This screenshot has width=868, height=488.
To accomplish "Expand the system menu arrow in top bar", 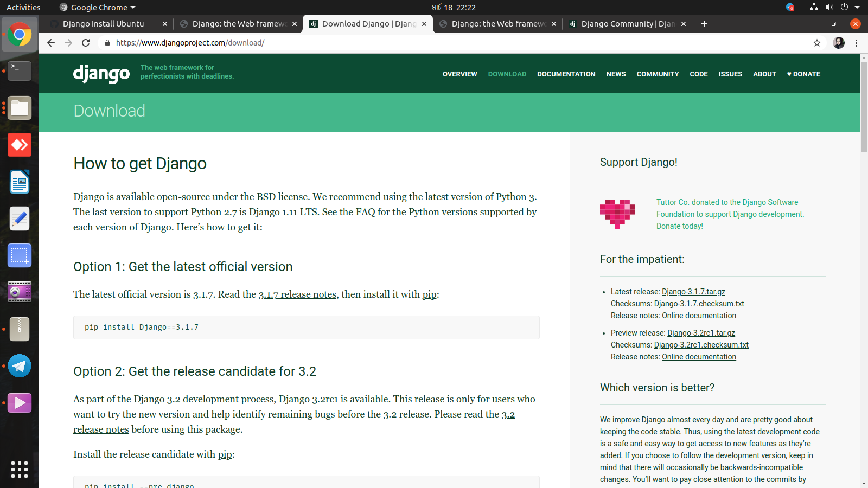I will [x=857, y=7].
